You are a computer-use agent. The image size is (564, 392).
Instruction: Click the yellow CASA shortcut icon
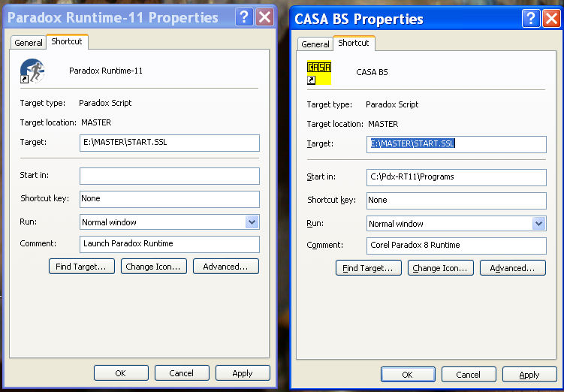319,73
